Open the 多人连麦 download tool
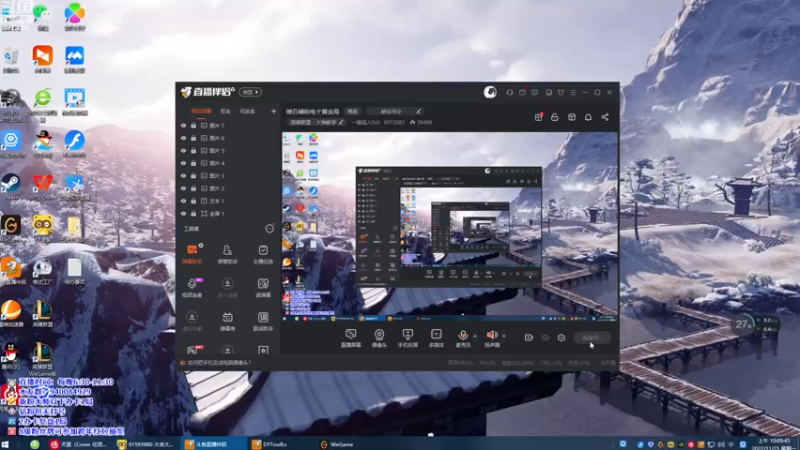Image resolution: width=800 pixels, height=450 pixels. point(228,287)
